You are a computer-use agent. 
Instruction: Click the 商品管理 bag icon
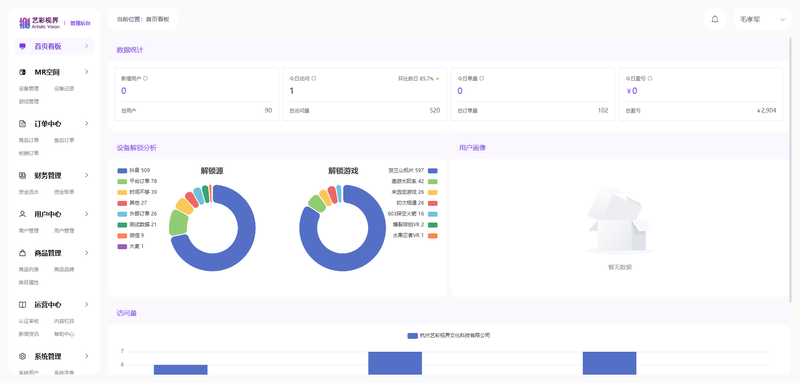[22, 253]
